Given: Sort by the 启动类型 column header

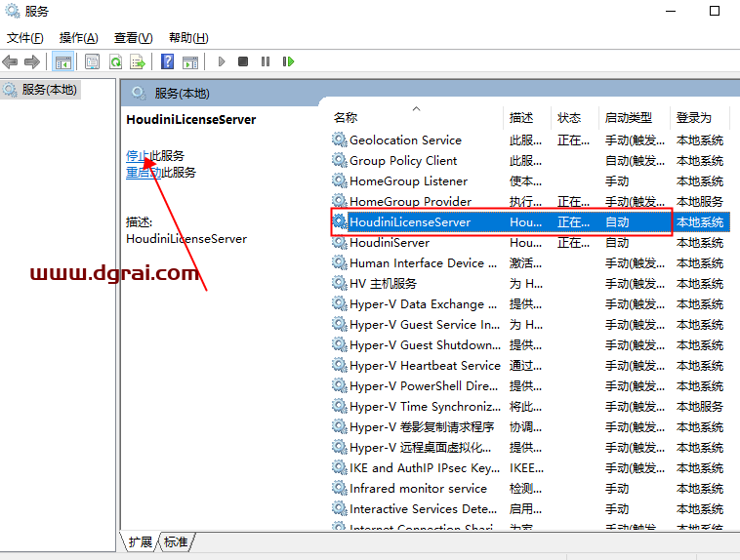Looking at the screenshot, I should click(x=629, y=117).
